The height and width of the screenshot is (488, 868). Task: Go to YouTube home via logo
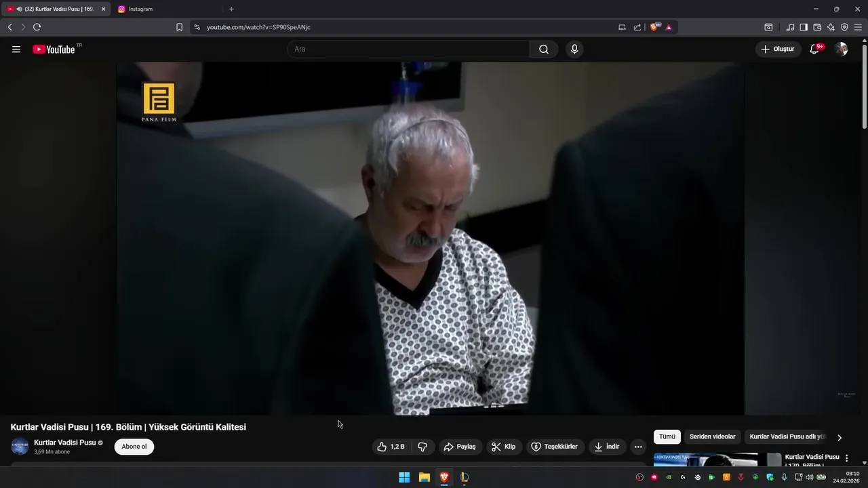(54, 49)
